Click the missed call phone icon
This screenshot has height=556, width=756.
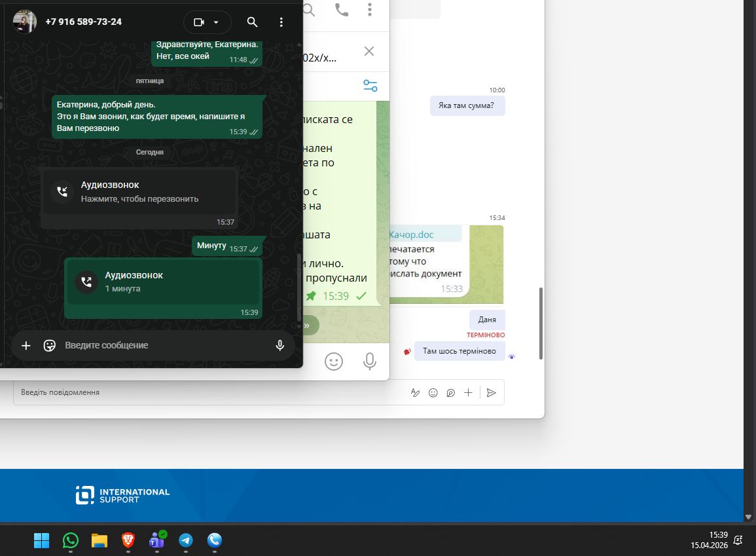point(62,192)
